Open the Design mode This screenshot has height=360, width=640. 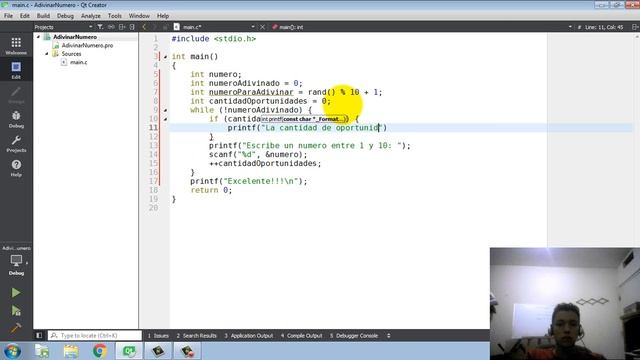(16, 94)
